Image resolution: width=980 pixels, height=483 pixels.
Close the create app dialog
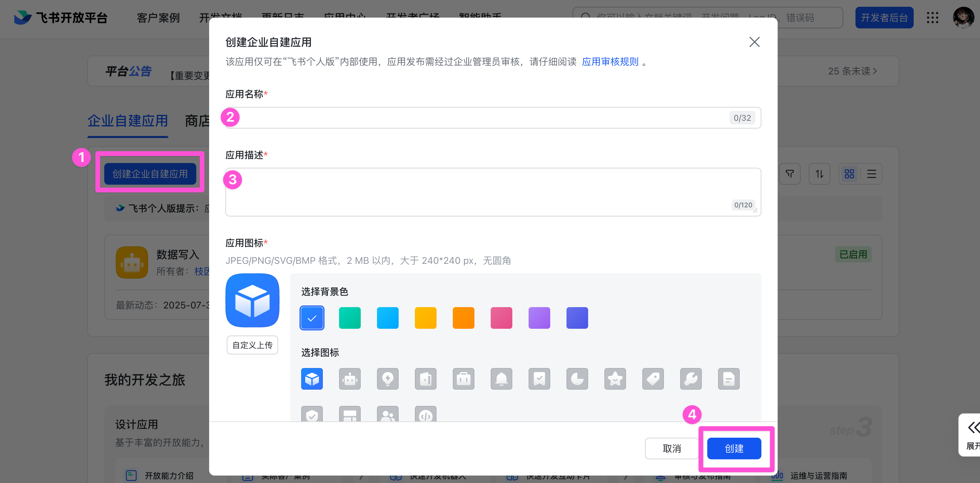754,42
